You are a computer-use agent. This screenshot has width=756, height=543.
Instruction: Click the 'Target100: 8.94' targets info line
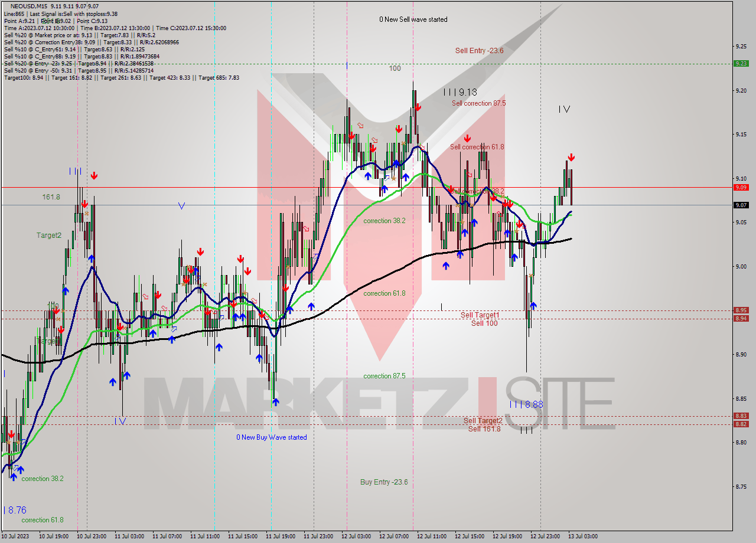point(121,77)
